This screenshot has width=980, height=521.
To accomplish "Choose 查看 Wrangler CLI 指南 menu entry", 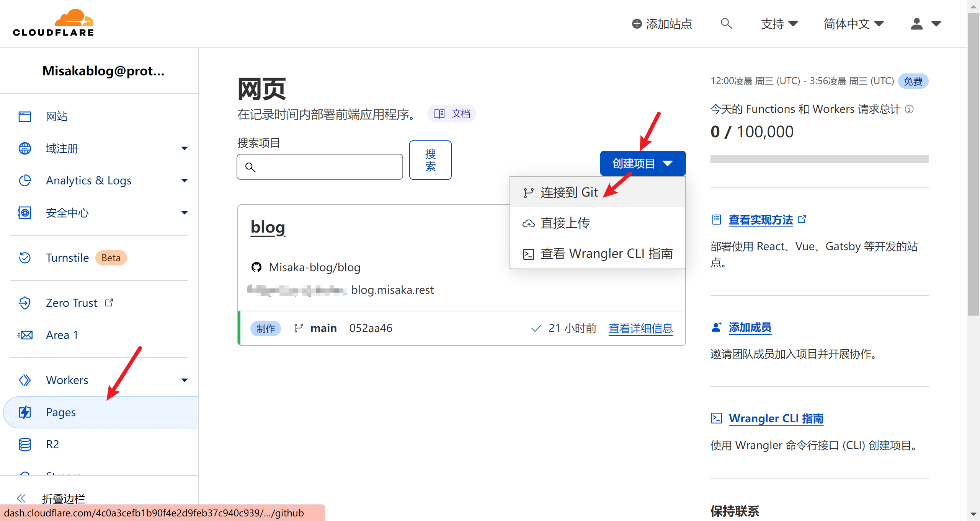I will [598, 254].
